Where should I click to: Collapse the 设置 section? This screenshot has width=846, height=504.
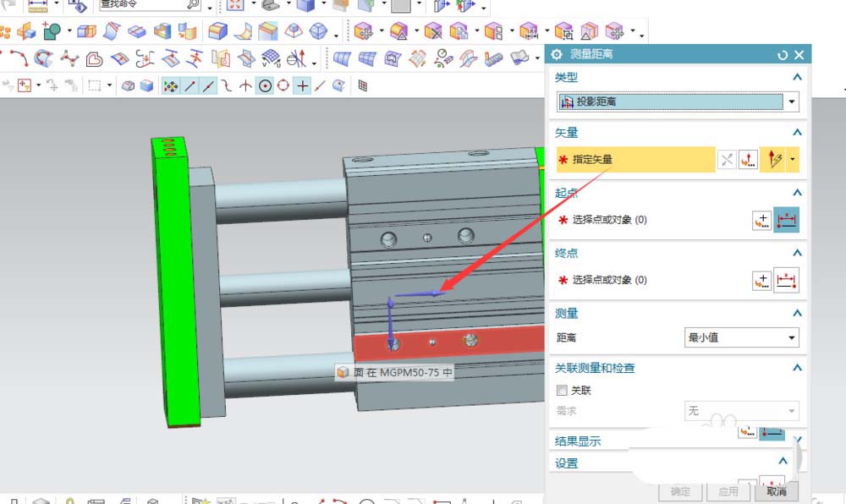783,461
